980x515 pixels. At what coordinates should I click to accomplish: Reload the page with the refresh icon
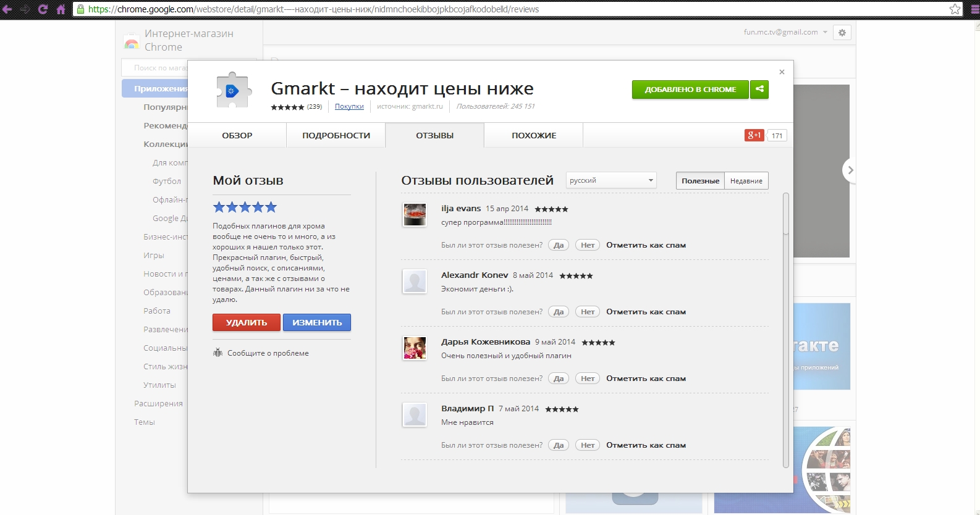[x=43, y=9]
